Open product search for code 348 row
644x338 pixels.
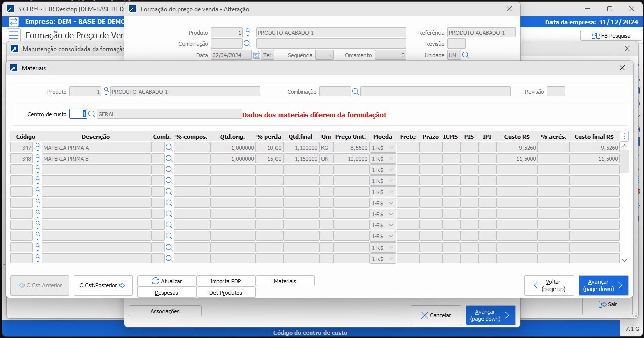37,158
